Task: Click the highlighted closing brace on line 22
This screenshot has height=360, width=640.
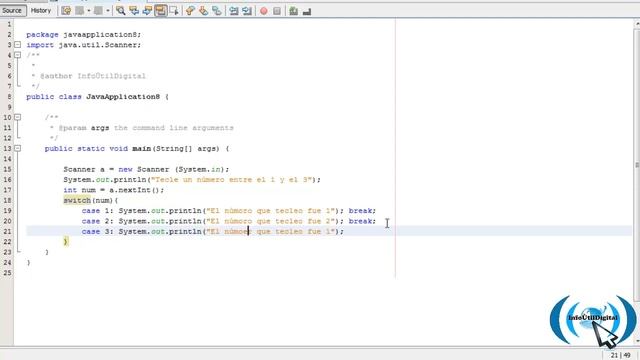Action: pos(66,242)
